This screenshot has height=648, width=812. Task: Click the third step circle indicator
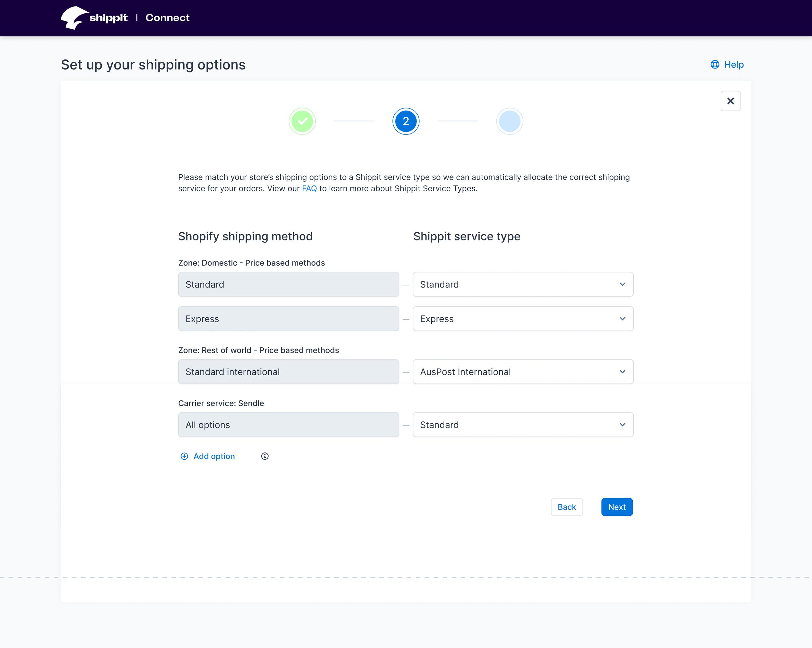pos(509,121)
